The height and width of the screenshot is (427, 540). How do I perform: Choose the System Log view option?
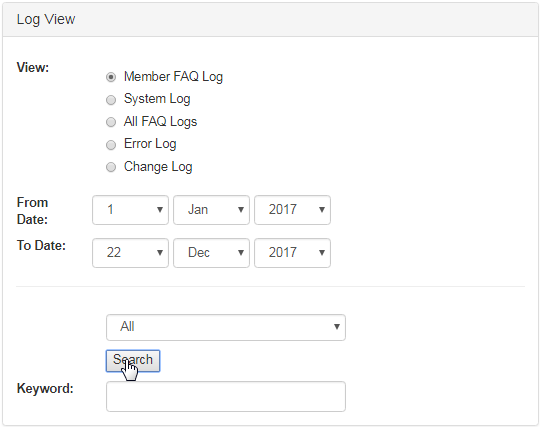tap(111, 100)
